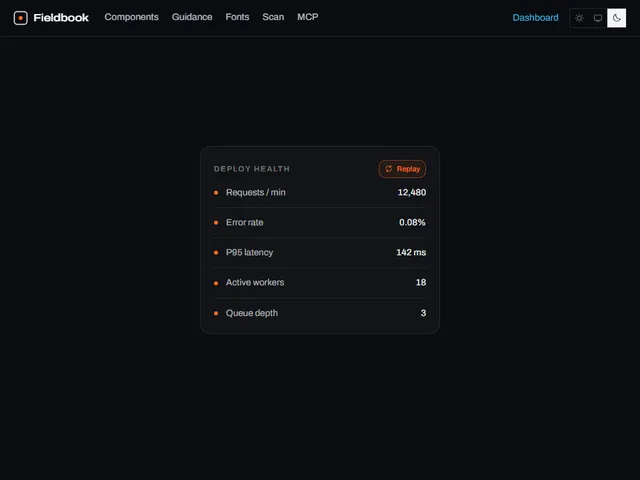The height and width of the screenshot is (480, 640).
Task: Click the orange dot beside P95 latency
Action: 216,253
